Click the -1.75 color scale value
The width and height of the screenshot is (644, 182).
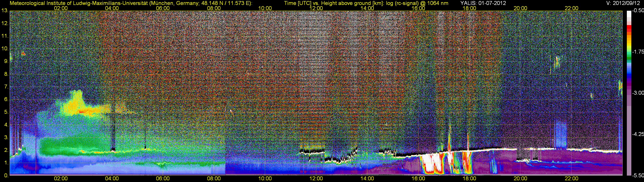point(638,52)
